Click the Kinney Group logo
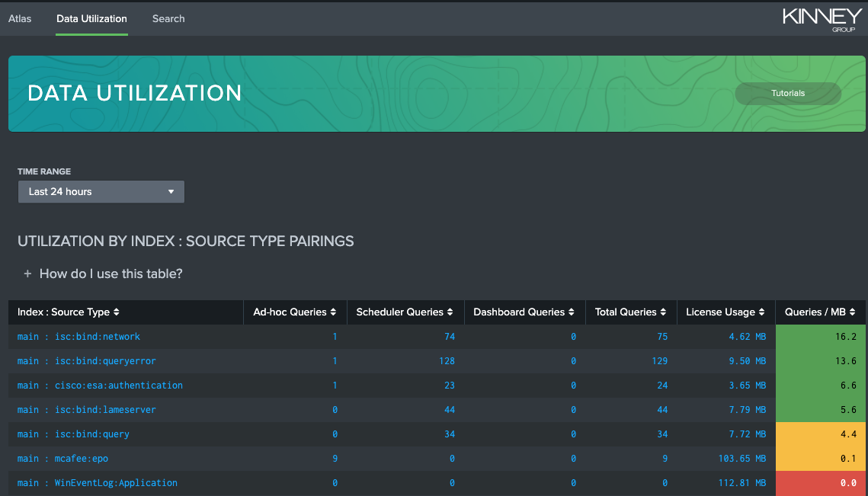 pos(819,18)
